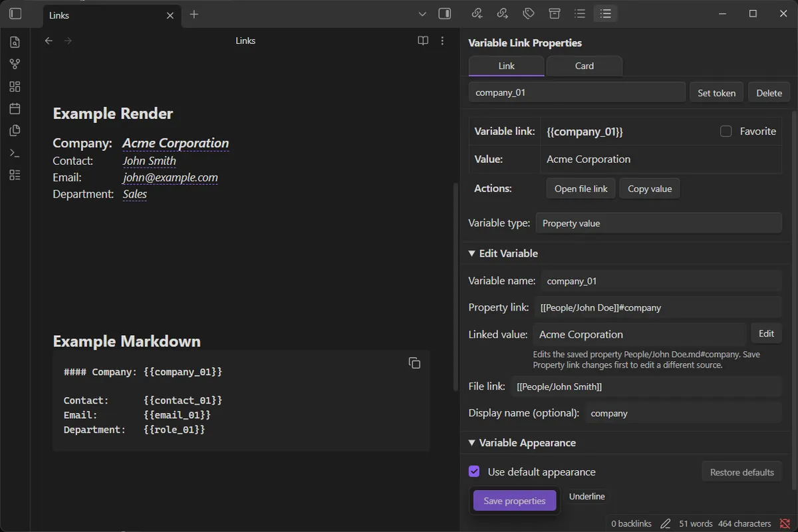
Task: Open daily note calendar icon
Action: (x=15, y=108)
